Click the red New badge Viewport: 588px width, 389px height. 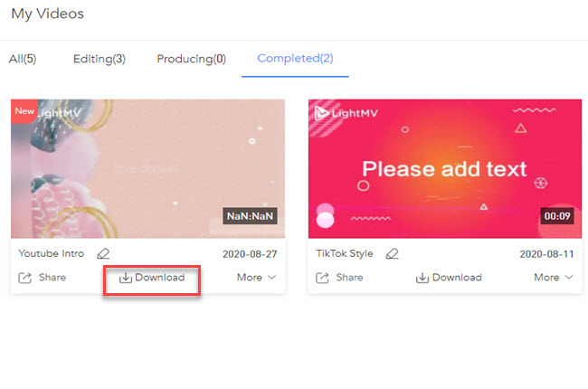24,110
